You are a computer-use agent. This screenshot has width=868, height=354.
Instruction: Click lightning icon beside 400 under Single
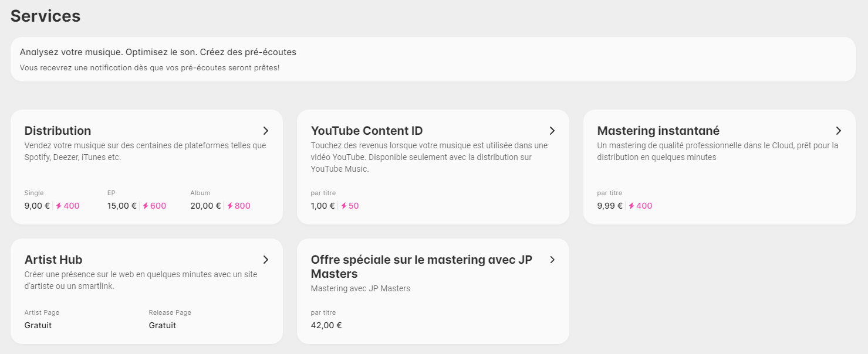[x=59, y=206]
